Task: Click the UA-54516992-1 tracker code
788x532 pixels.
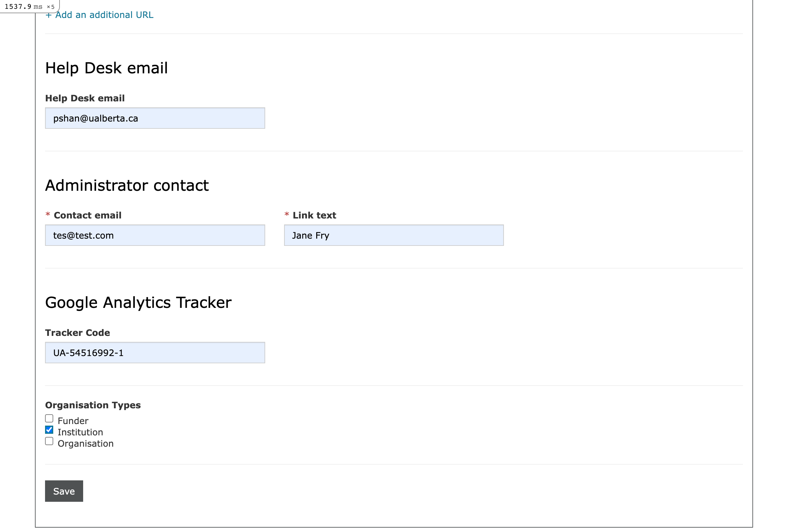Action: 89,353
